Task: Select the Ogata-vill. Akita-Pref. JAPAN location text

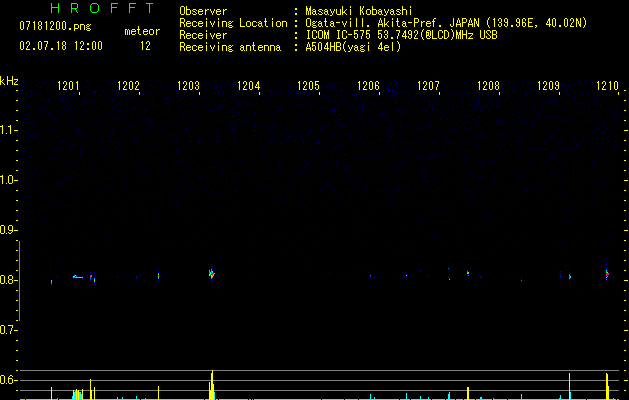Action: pyautogui.click(x=446, y=23)
